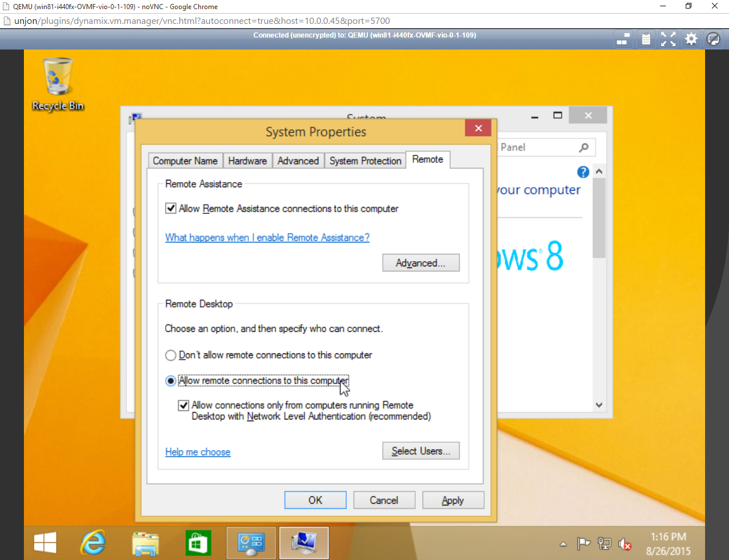The height and width of the screenshot is (560, 729).
Task: Click the Select Users... button
Action: [x=420, y=451]
